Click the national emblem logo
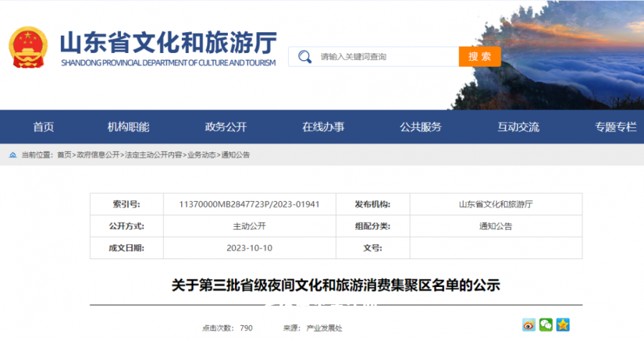644x340 pixels. [x=28, y=47]
